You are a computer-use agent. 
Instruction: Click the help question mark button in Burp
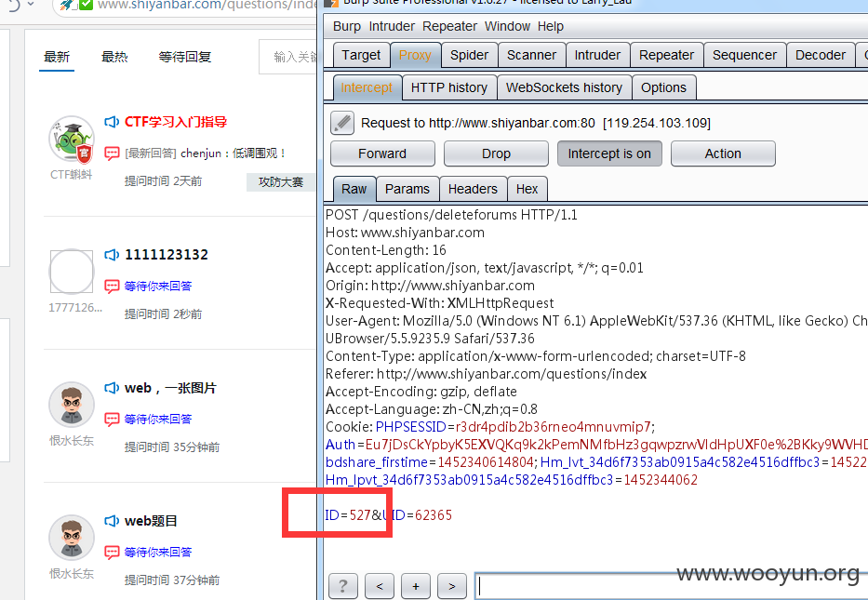tap(342, 586)
